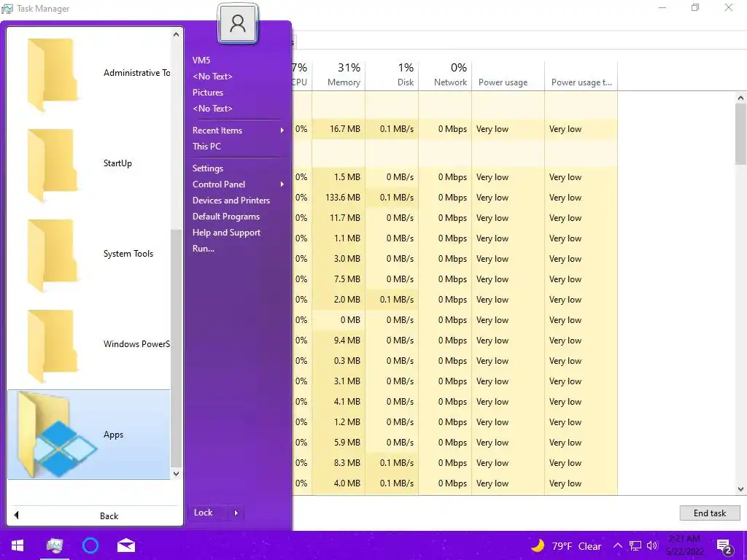Viewport: 747px width, 560px height.
Task: Click the user account picture icon
Action: point(238,23)
